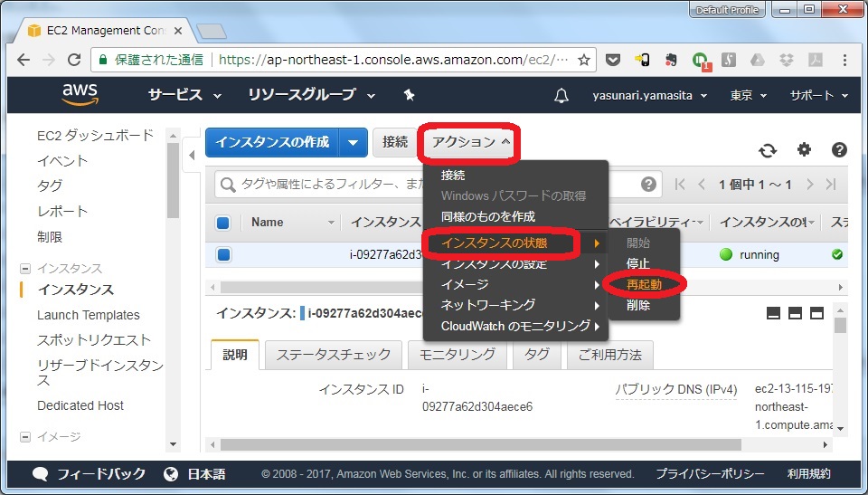Screen dimensions: 868x495
Task: Collapse the インスタンス section in sidebar
Action: [25, 269]
